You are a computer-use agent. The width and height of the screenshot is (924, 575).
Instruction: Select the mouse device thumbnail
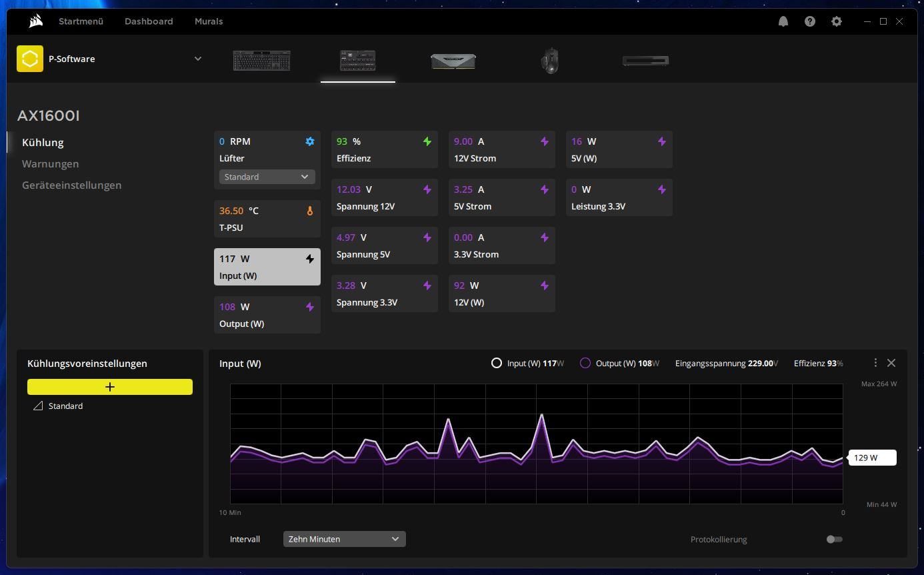click(x=550, y=61)
